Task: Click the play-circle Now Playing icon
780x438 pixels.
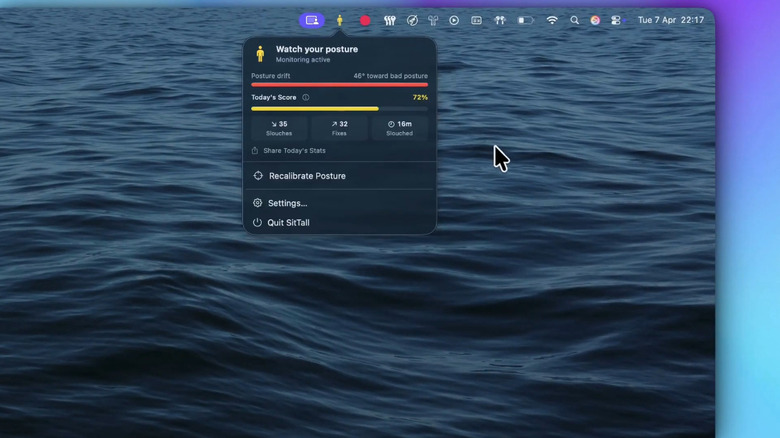Action: pos(454,20)
